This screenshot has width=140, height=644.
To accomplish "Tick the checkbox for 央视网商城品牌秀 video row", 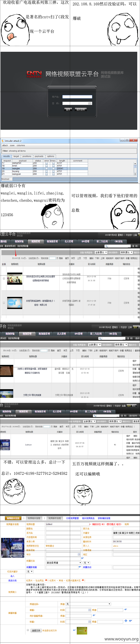I will coord(4,303).
